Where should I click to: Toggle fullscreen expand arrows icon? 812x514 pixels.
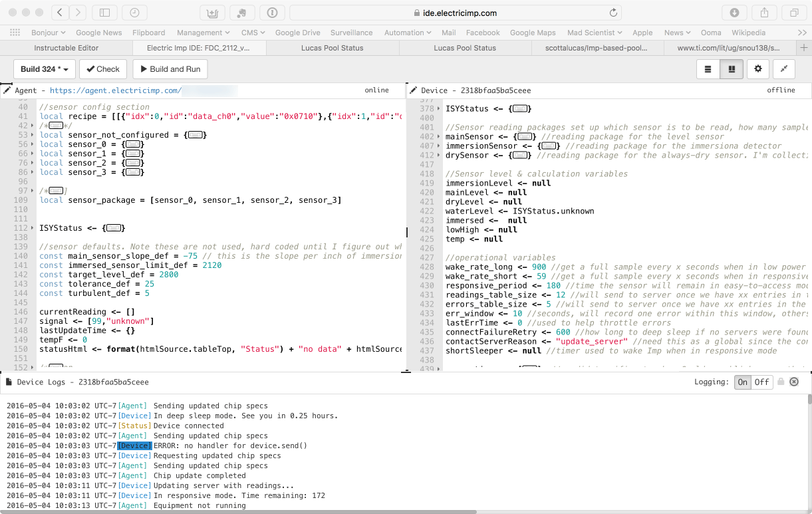784,69
